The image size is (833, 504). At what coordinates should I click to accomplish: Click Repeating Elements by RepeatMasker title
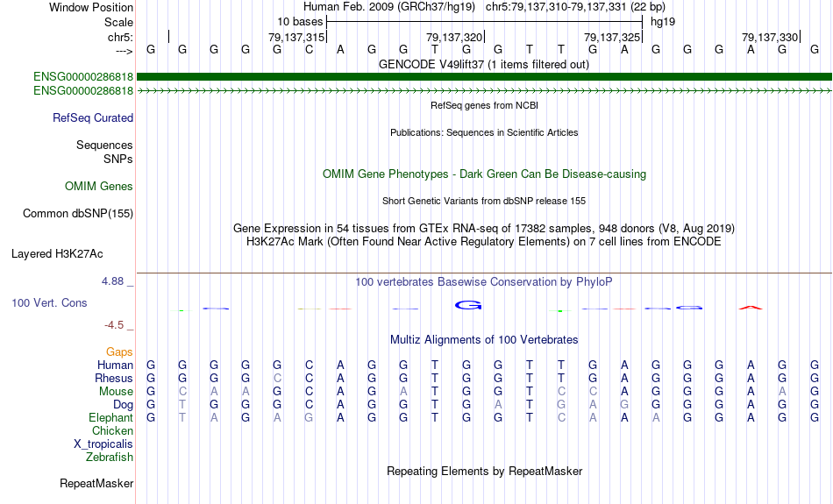(485, 471)
